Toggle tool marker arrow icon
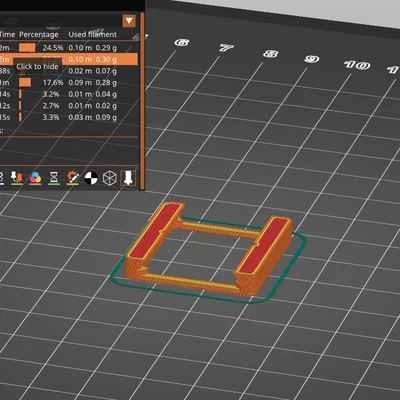The height and width of the screenshot is (400, 400). point(128,178)
